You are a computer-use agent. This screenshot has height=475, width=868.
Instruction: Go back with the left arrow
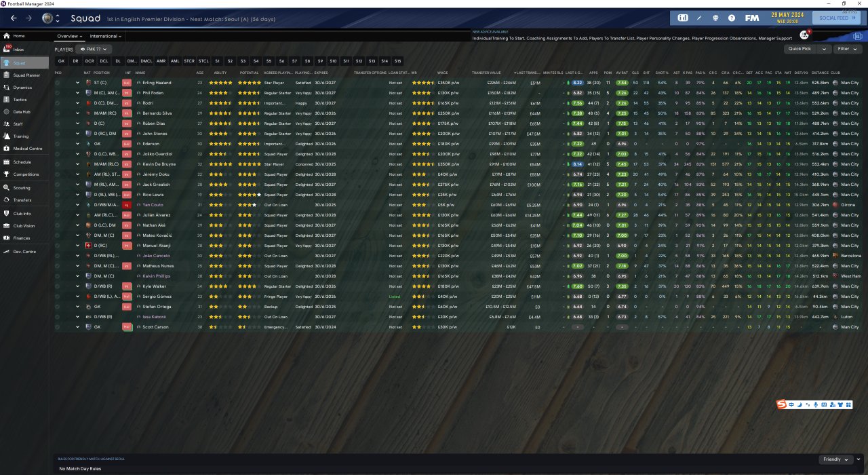point(14,18)
